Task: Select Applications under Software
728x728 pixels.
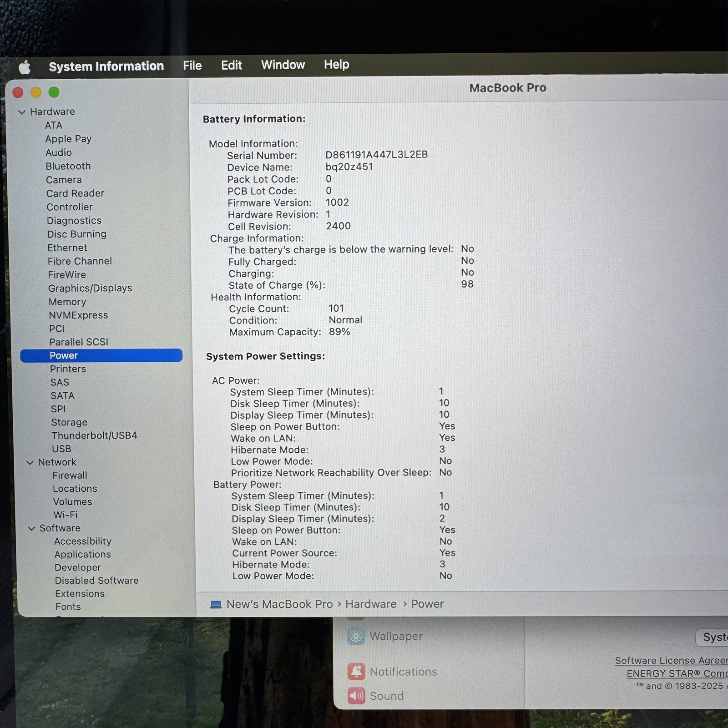Action: (x=82, y=555)
